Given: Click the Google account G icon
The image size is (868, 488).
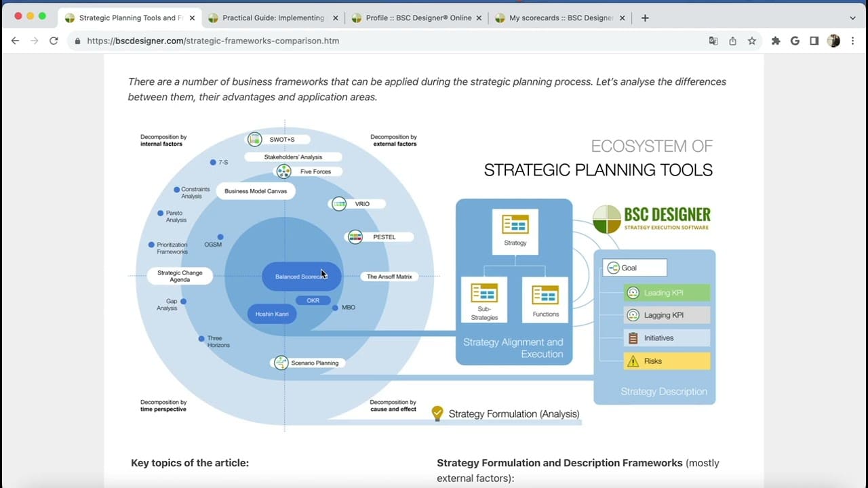Looking at the screenshot, I should [x=795, y=41].
